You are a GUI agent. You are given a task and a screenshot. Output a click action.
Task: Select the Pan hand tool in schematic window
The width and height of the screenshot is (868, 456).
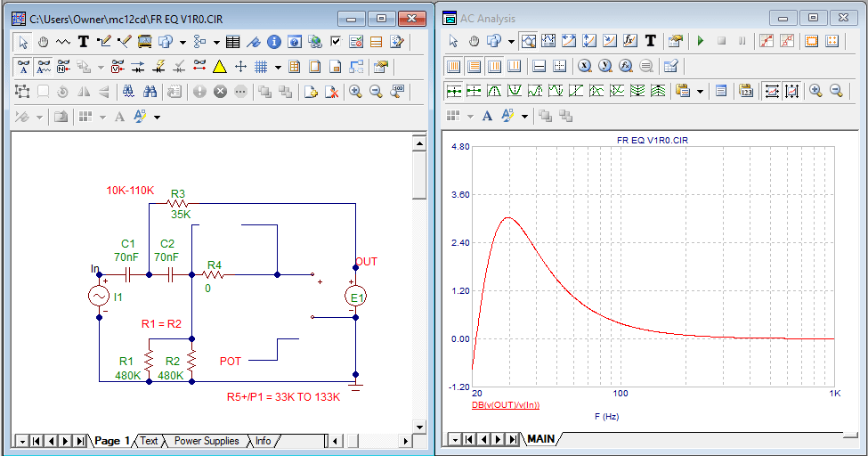(44, 42)
